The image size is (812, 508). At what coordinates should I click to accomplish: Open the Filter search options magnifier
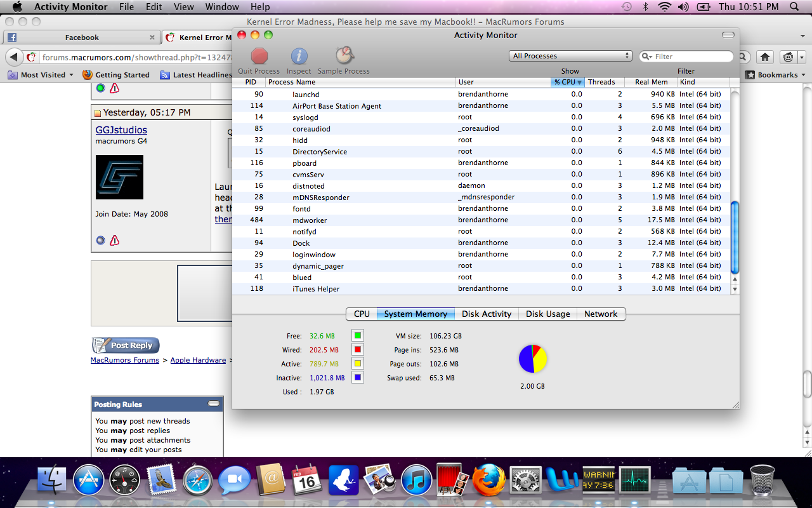[x=647, y=57]
